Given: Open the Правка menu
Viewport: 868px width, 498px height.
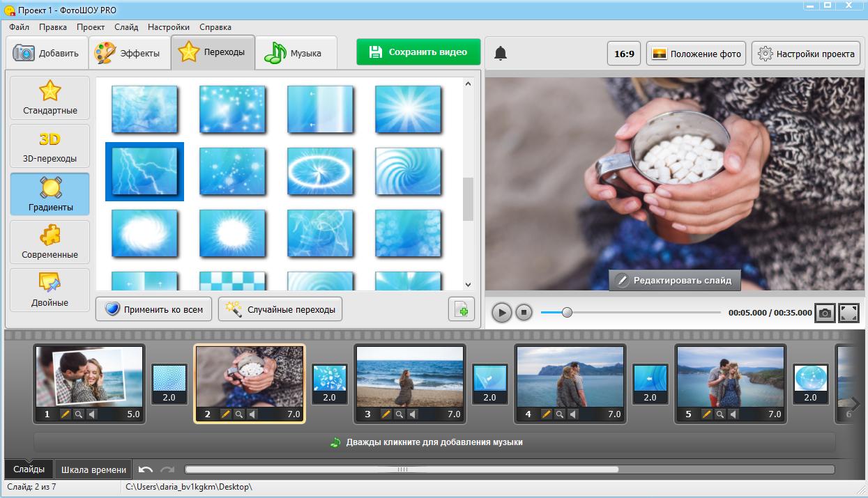Looking at the screenshot, I should click(x=53, y=27).
